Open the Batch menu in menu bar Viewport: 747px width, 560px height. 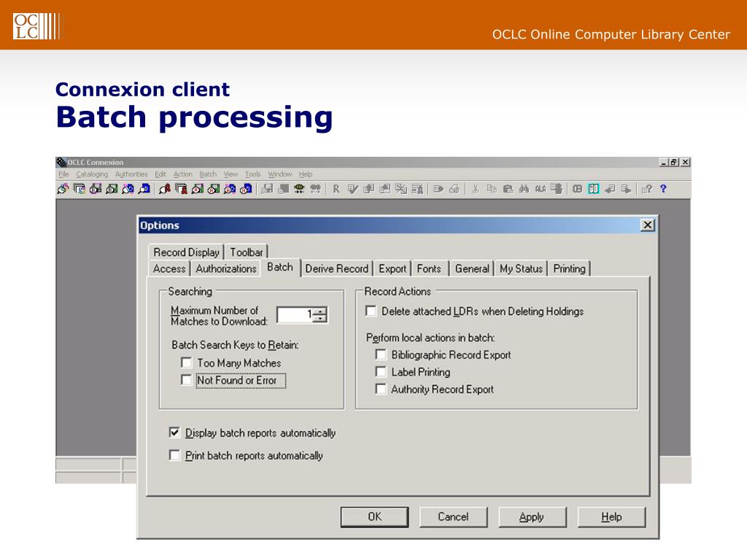click(208, 174)
